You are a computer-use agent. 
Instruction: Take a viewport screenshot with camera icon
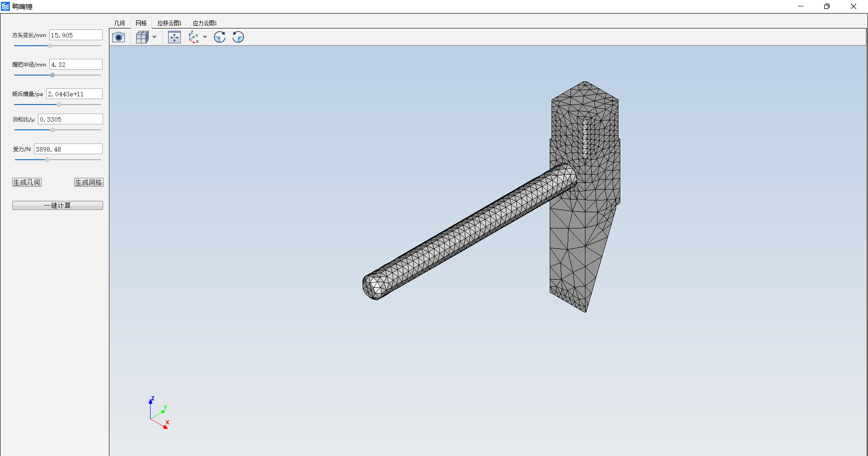click(118, 37)
